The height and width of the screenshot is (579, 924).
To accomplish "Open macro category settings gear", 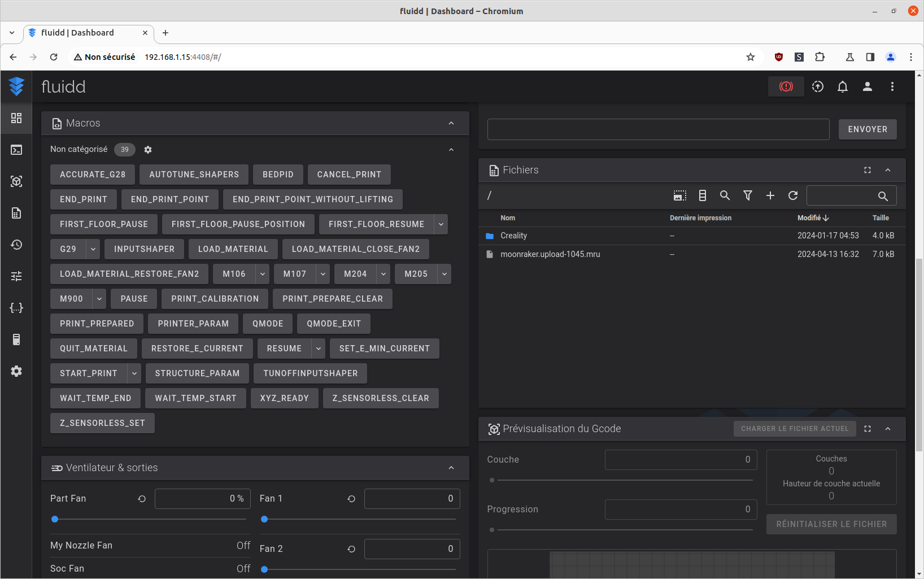I will [x=148, y=150].
